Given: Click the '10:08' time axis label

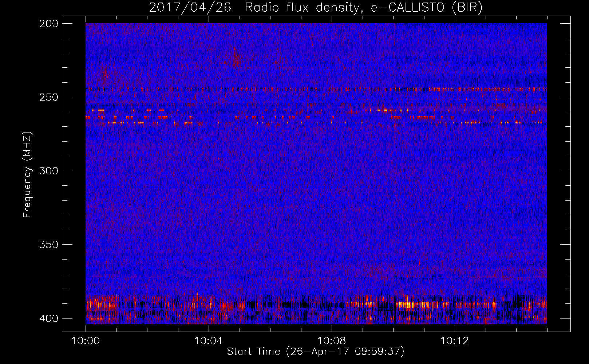Looking at the screenshot, I should point(332,341).
